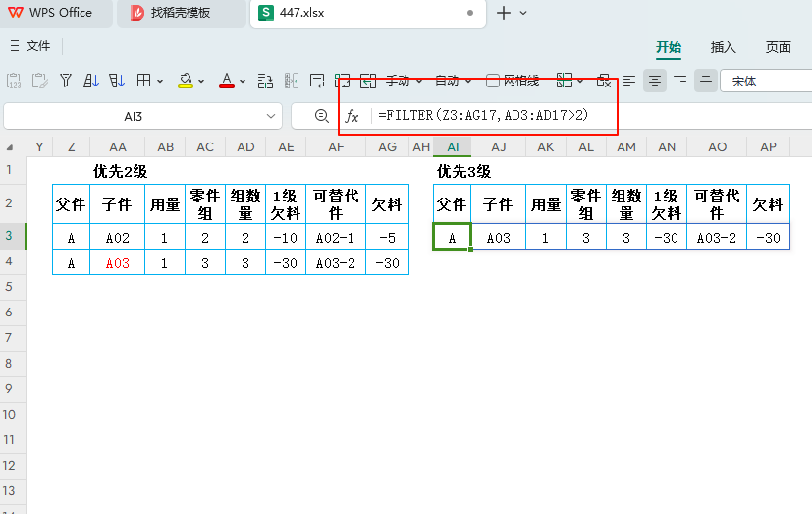Viewport: 812px width, 514px height.
Task: Click the FILTER formula in formula bar
Action: (483, 115)
